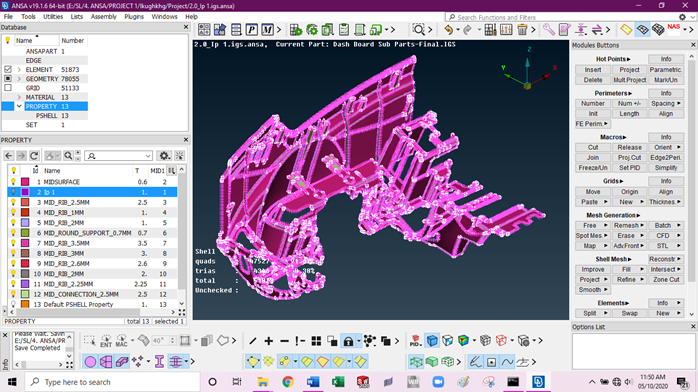Open the Plugins menu
This screenshot has width=698, height=392.
click(134, 16)
